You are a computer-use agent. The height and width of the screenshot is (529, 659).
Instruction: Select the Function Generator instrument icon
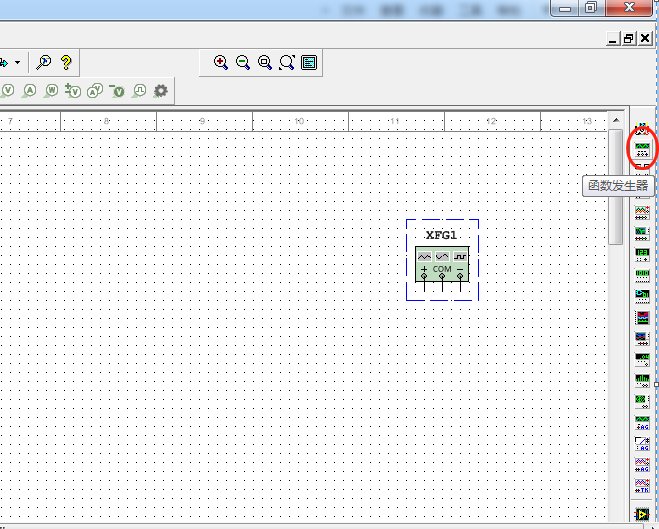coord(642,150)
